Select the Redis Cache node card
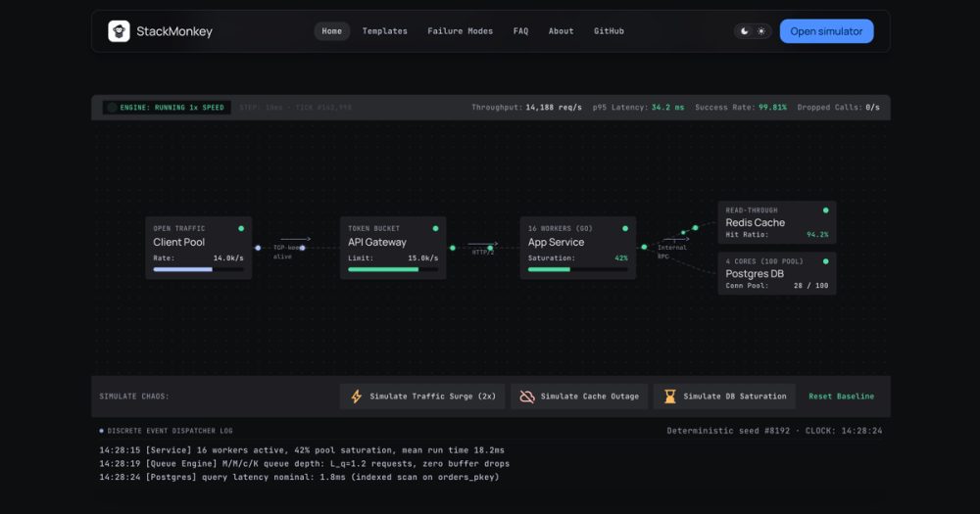 coord(777,222)
